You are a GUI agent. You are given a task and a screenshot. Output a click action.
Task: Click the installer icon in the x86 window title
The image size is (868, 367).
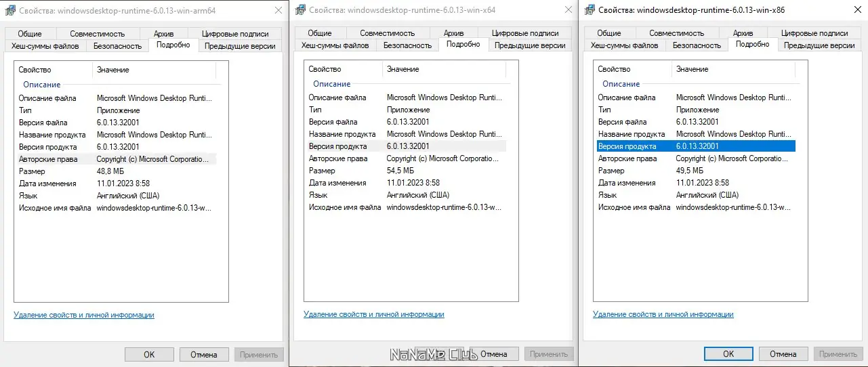coord(589,10)
